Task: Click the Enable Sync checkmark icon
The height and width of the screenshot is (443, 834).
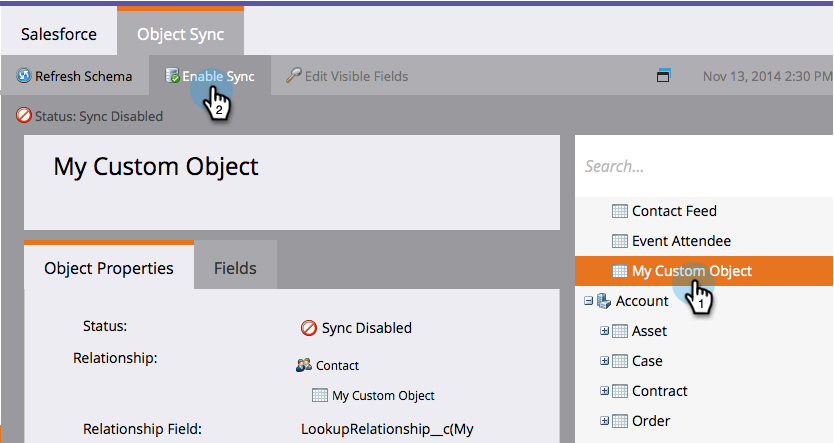Action: (x=172, y=76)
